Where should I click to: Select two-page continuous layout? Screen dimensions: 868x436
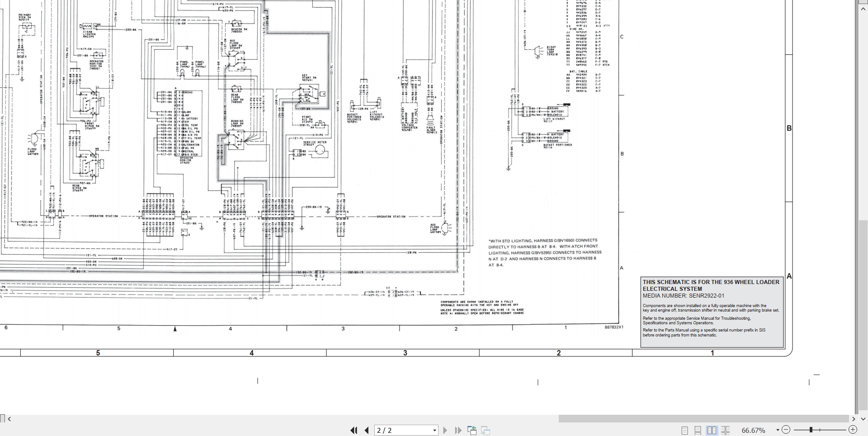tap(726, 430)
